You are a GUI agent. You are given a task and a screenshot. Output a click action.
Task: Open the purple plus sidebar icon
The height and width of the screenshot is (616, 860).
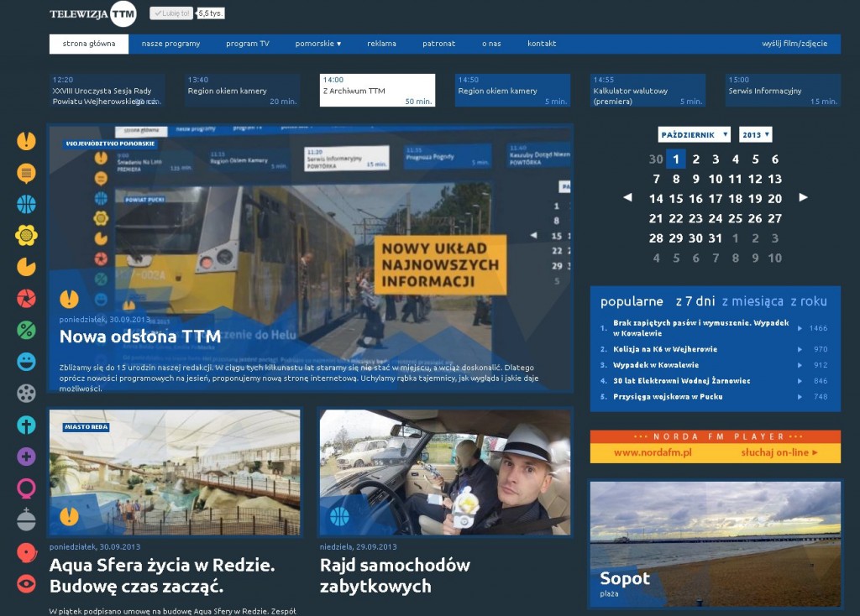26,457
